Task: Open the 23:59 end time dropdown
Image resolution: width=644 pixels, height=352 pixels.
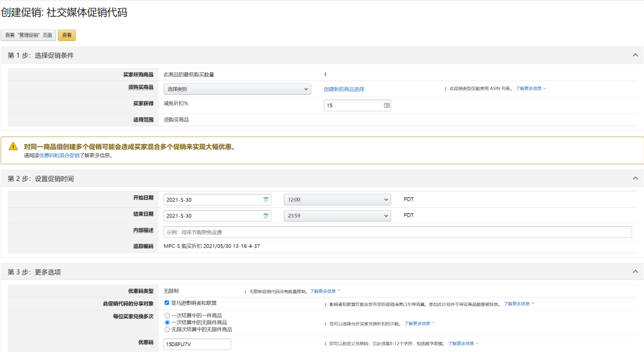Action: (x=337, y=216)
